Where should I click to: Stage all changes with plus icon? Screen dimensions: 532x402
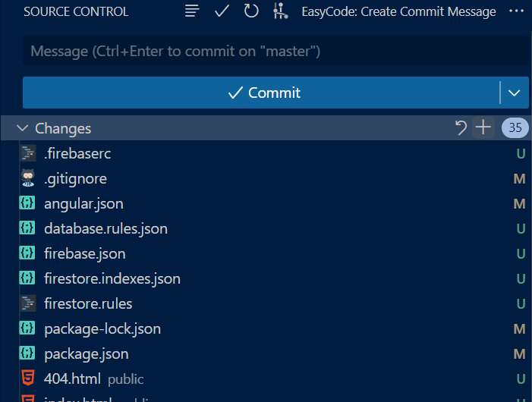483,127
